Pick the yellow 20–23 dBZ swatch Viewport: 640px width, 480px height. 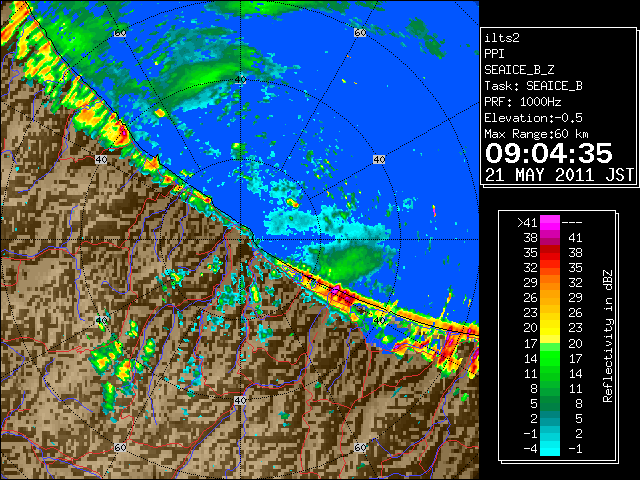tap(550, 328)
